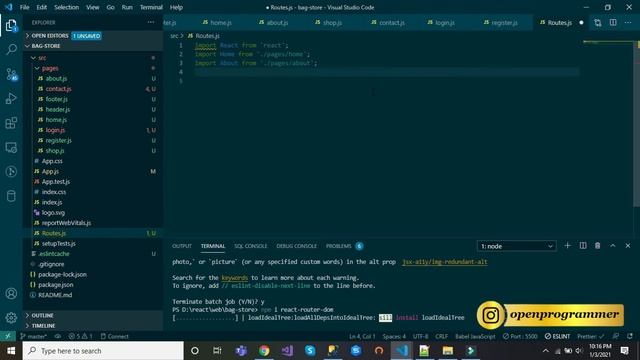Open Accounts icon in activity bar
The width and height of the screenshot is (640, 360).
tap(11, 293)
